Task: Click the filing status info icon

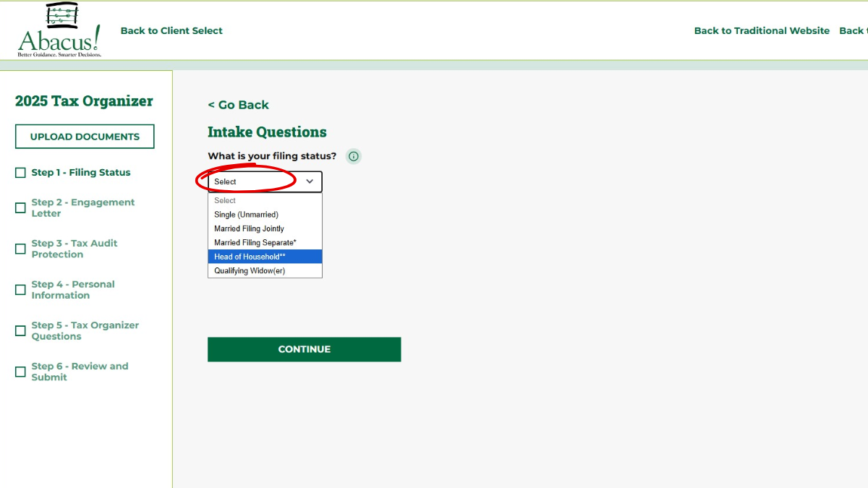Action: (x=353, y=156)
